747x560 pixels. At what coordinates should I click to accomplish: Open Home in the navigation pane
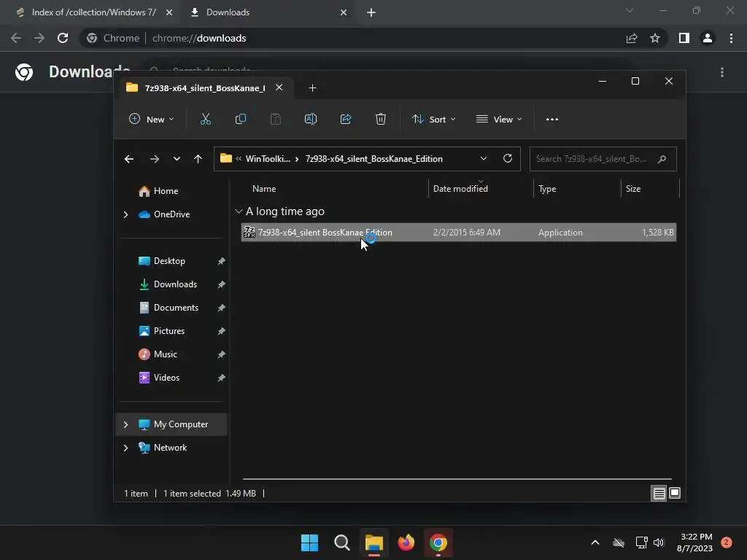[x=158, y=191]
